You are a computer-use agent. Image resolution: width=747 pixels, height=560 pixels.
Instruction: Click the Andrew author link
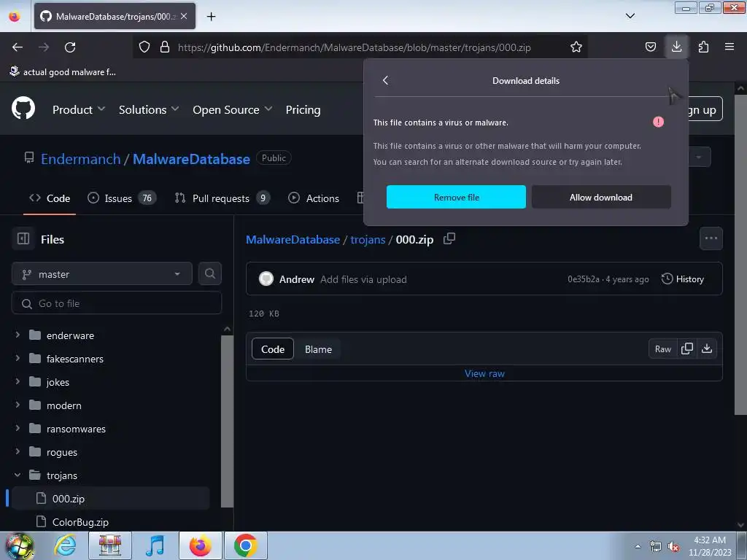296,279
